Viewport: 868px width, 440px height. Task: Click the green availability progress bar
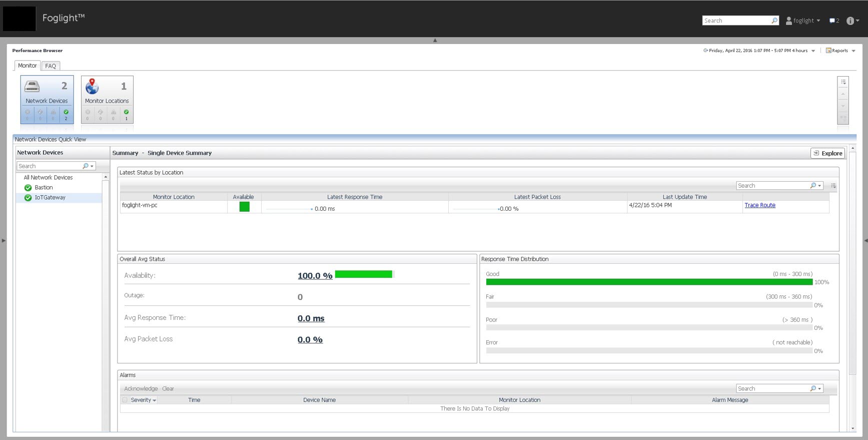pyautogui.click(x=364, y=274)
